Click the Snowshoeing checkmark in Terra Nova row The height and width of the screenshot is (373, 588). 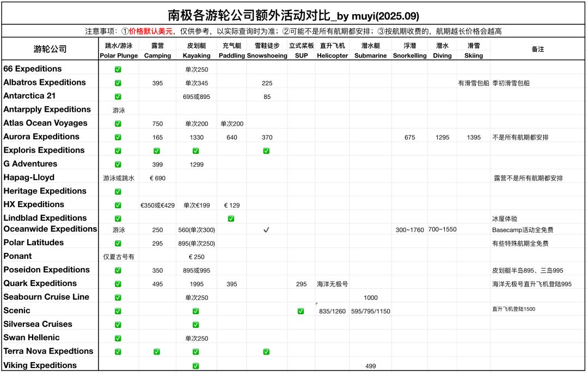click(266, 352)
